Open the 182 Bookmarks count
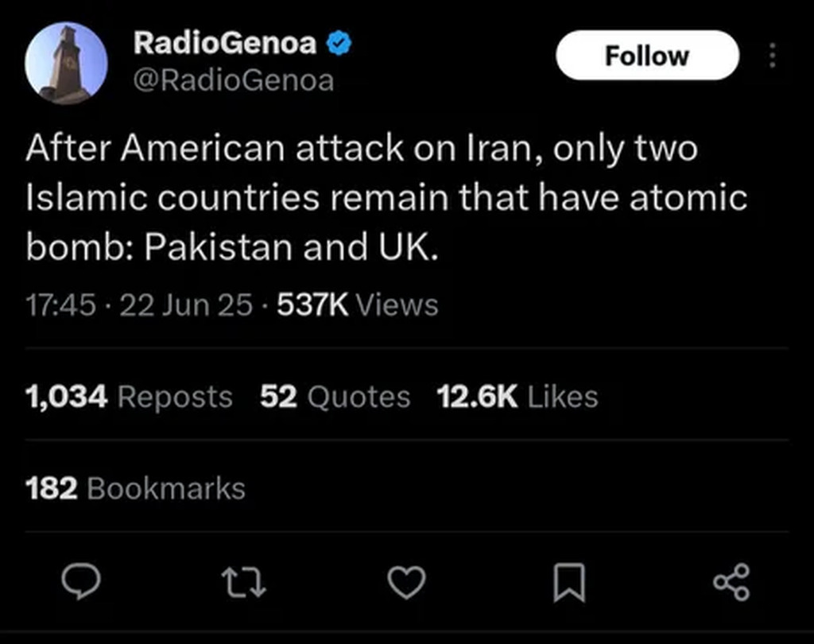 [135, 488]
